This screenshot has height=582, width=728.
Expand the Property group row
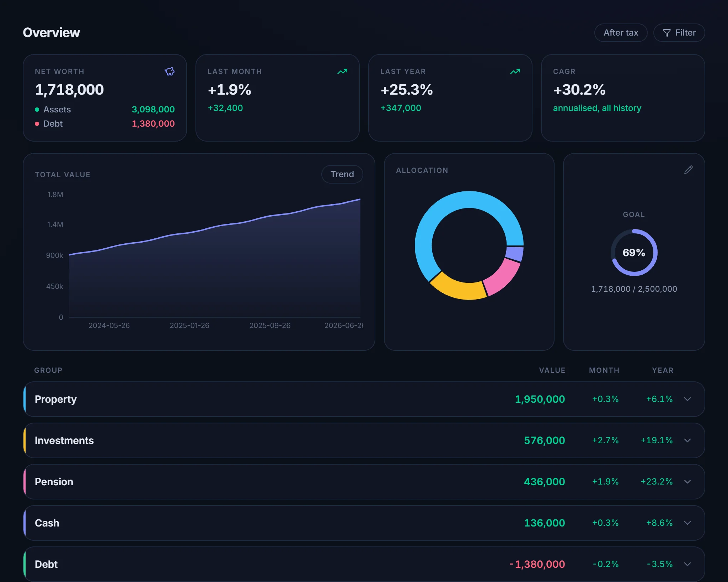[x=364, y=399]
